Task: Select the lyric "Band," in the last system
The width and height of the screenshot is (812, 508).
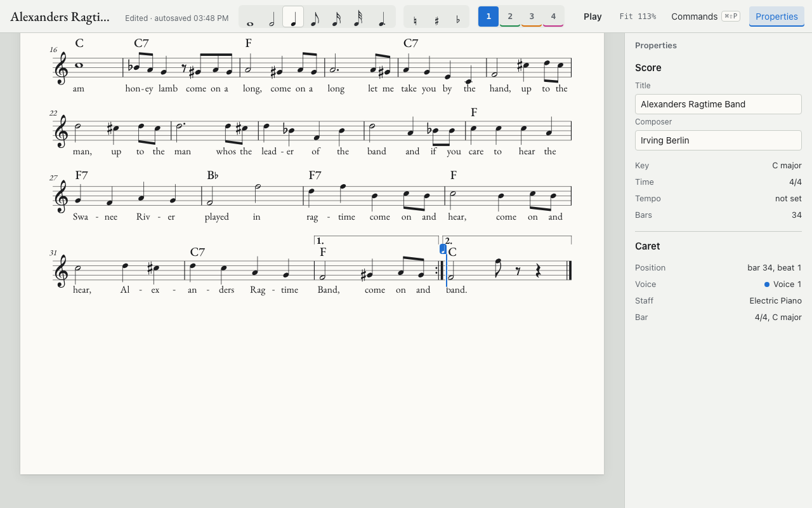Action: tap(329, 290)
